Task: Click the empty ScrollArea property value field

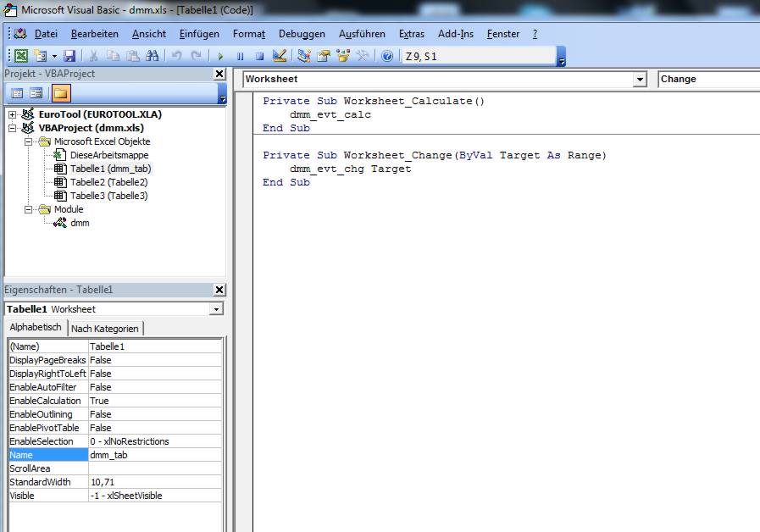Action: [155, 468]
